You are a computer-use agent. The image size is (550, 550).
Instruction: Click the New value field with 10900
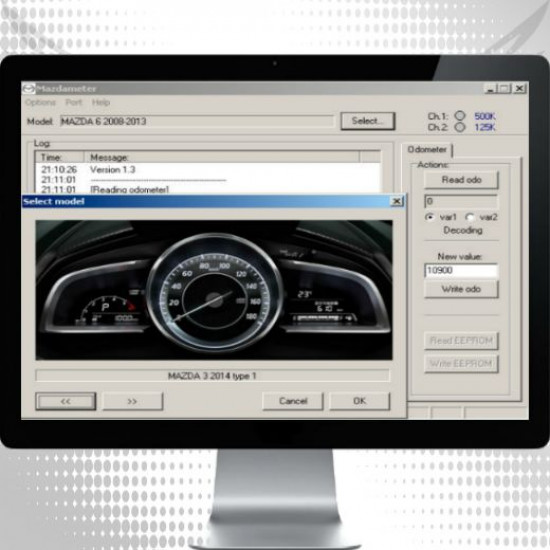461,270
